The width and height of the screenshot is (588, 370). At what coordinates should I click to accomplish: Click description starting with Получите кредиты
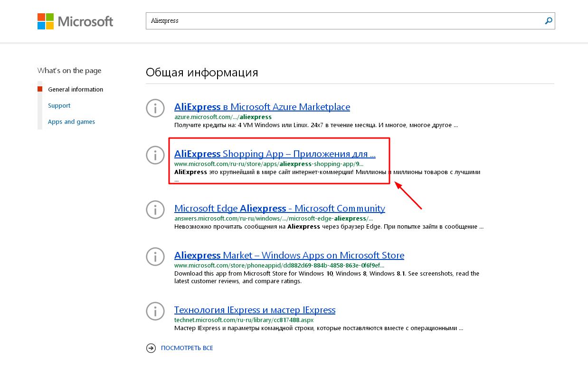click(x=316, y=125)
